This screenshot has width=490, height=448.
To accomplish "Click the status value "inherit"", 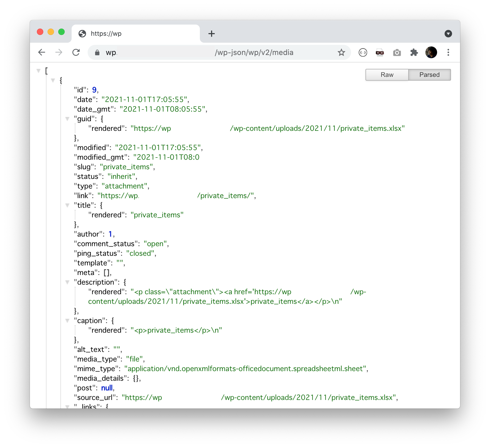I will click(121, 176).
